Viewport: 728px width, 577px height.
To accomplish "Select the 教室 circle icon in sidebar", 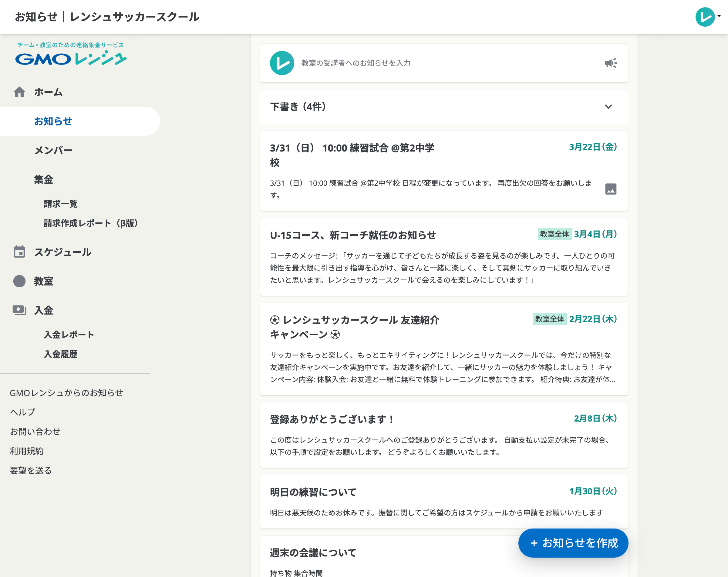I will (20, 281).
